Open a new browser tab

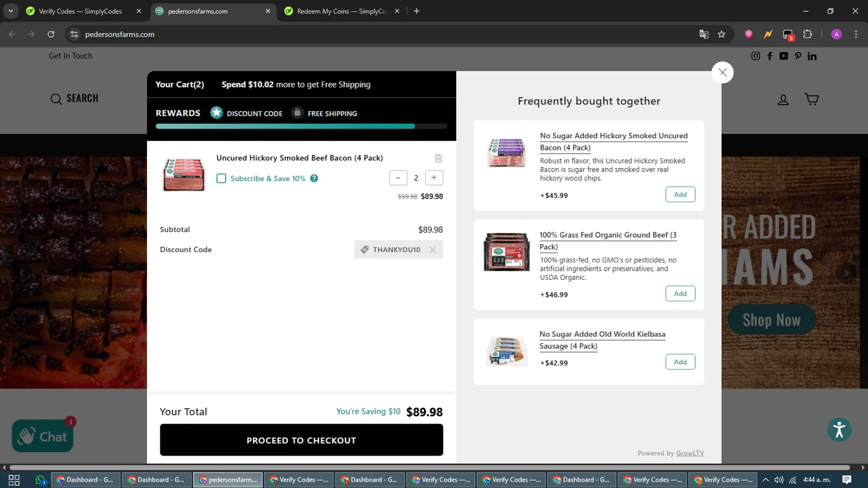(417, 11)
